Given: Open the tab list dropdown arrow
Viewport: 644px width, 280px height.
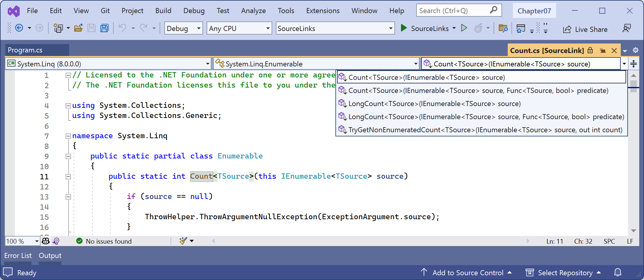Looking at the screenshot, I should coord(625,51).
